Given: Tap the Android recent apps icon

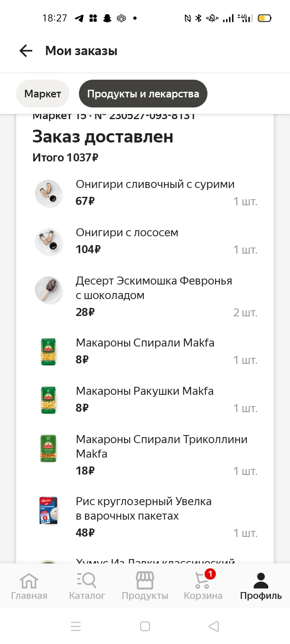Looking at the screenshot, I should (76, 626).
